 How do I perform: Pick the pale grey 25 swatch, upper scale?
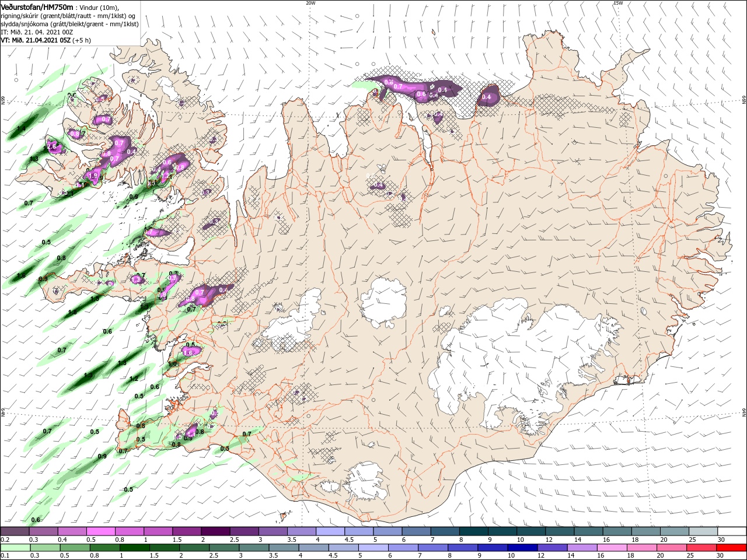pyautogui.click(x=704, y=531)
